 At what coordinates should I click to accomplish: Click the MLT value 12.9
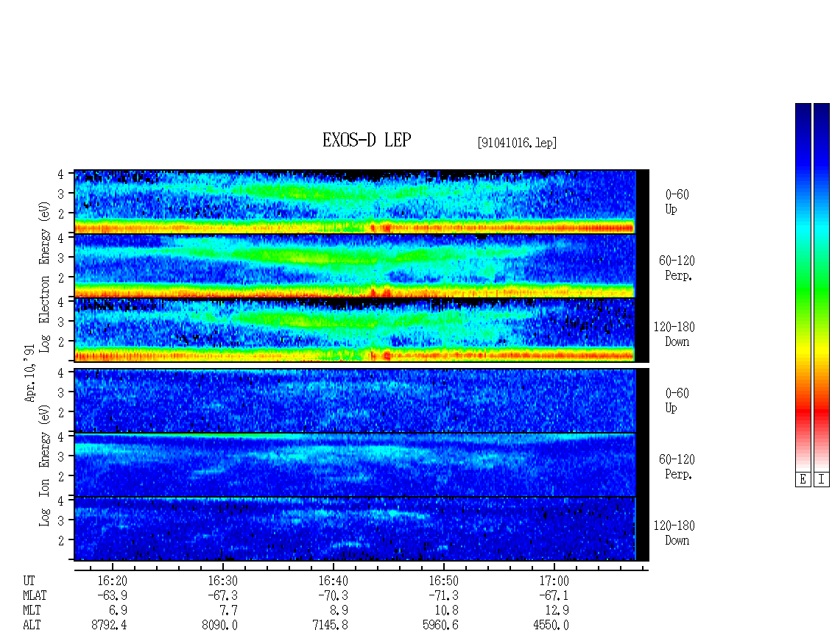(556, 611)
